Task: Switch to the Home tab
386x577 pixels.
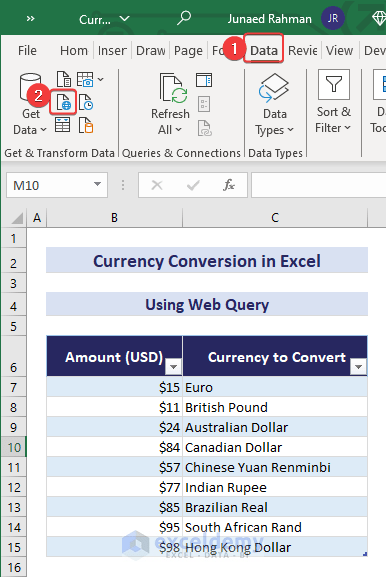Action: point(74,50)
